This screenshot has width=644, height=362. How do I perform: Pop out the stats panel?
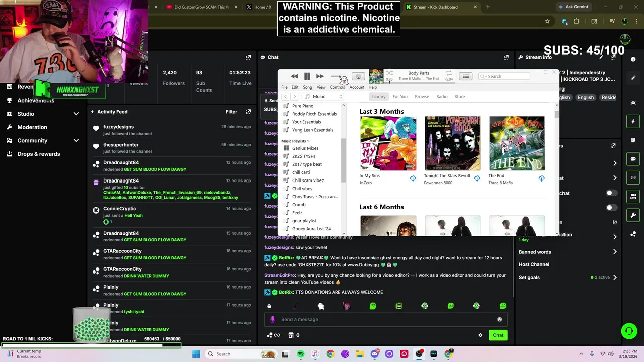pyautogui.click(x=248, y=57)
